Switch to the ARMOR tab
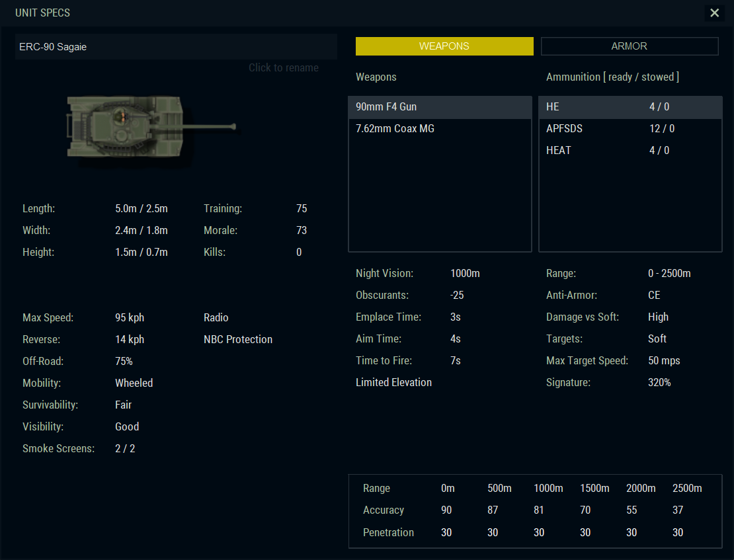Viewport: 734px width, 560px height. 629,46
